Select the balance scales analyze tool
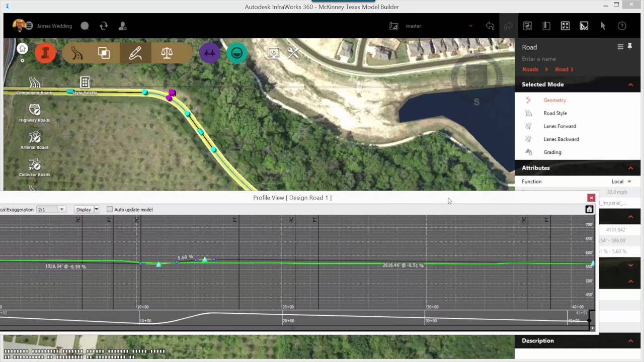 [167, 53]
